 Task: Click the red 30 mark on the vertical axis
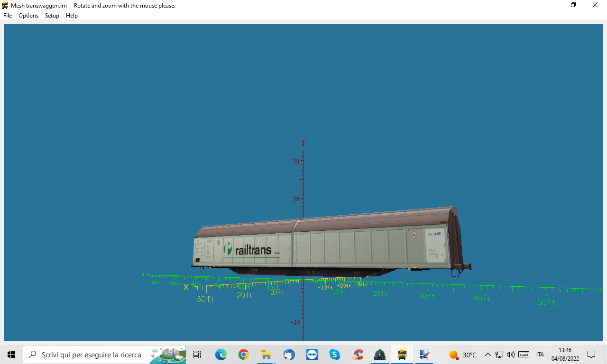click(296, 161)
